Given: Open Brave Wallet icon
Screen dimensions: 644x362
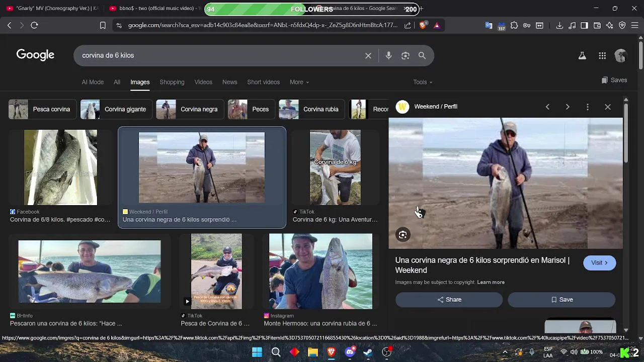Looking at the screenshot, I should [x=597, y=25].
